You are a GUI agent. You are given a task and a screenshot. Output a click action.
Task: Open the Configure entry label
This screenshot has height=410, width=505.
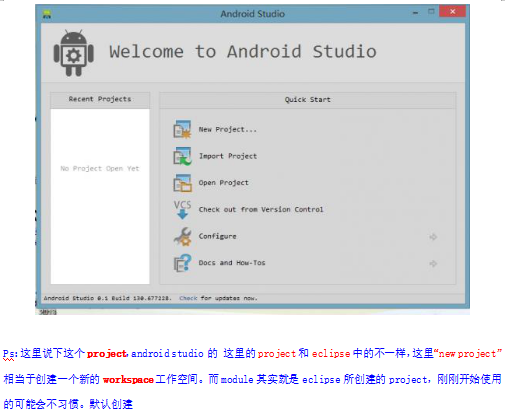pyautogui.click(x=218, y=236)
